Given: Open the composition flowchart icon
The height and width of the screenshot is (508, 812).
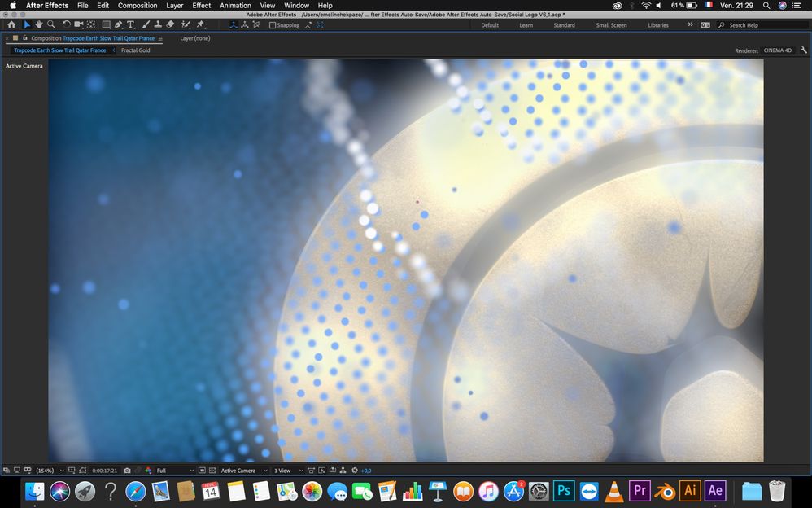Looking at the screenshot, I should (343, 471).
